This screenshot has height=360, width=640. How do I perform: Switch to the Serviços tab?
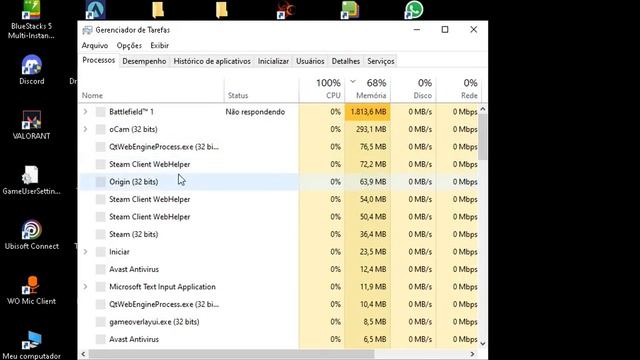point(380,61)
